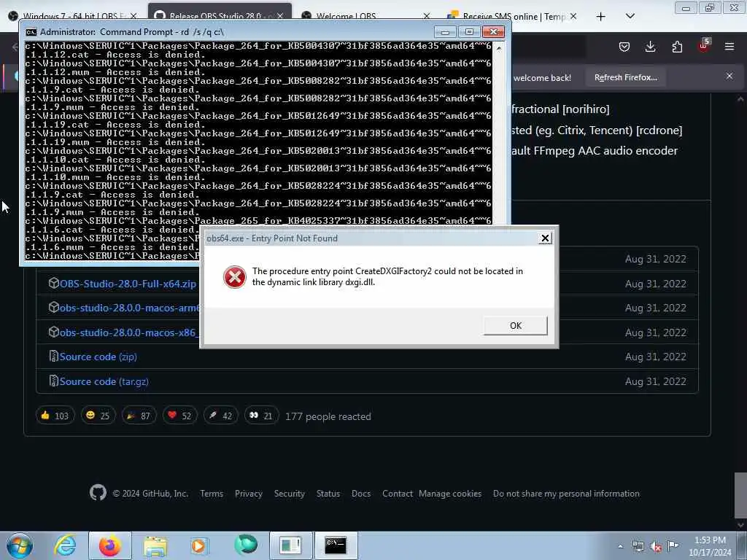Click the network icon in system tray
747x560 pixels.
pyautogui.click(x=638, y=547)
